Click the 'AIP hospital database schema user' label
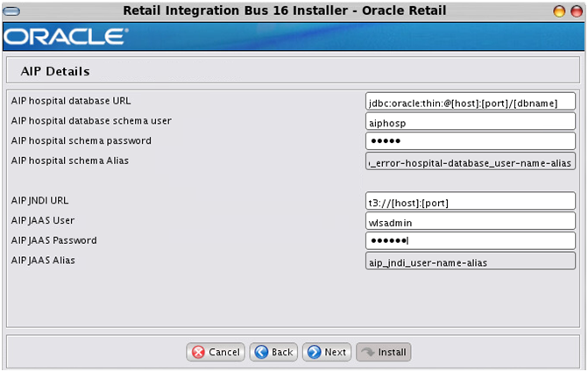Viewport: 588px width, 372px height. (x=91, y=120)
